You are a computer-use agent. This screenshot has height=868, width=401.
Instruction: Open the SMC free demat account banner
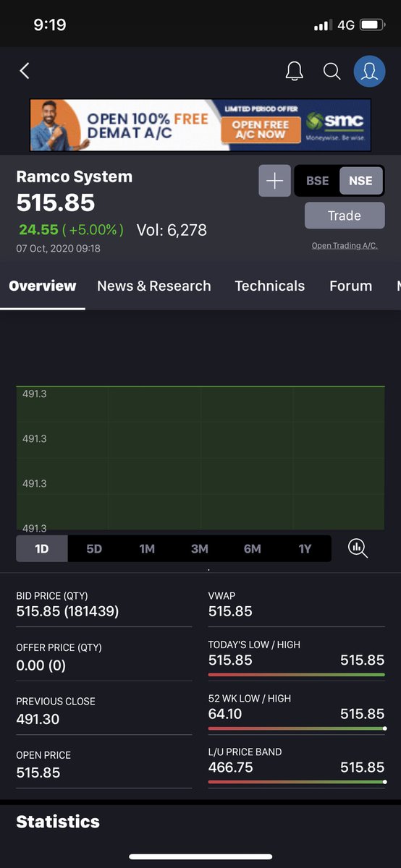(200, 125)
